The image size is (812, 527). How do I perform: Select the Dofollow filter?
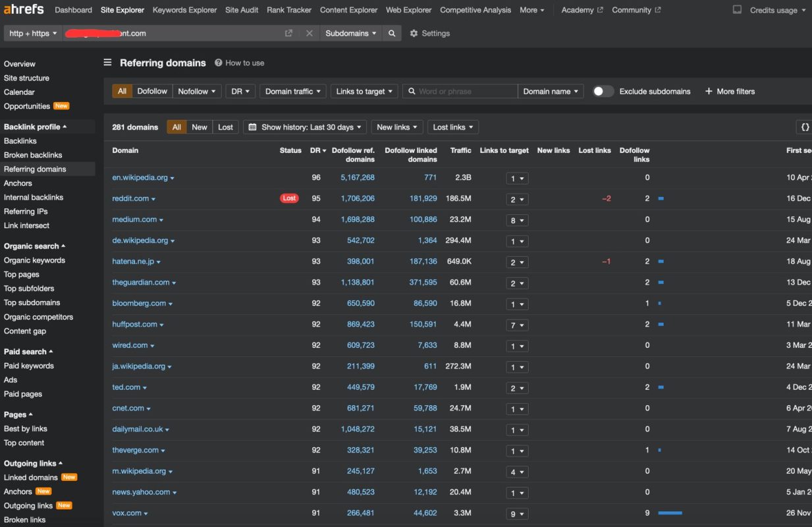(152, 92)
